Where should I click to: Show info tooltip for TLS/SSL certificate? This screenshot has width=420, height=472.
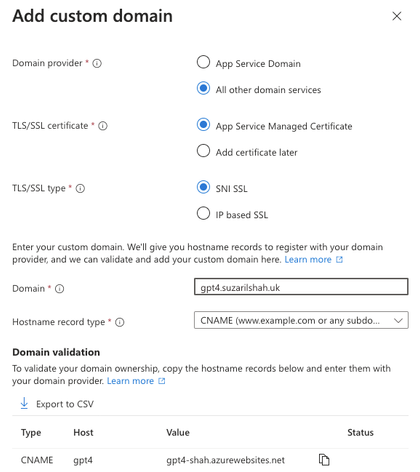point(103,126)
